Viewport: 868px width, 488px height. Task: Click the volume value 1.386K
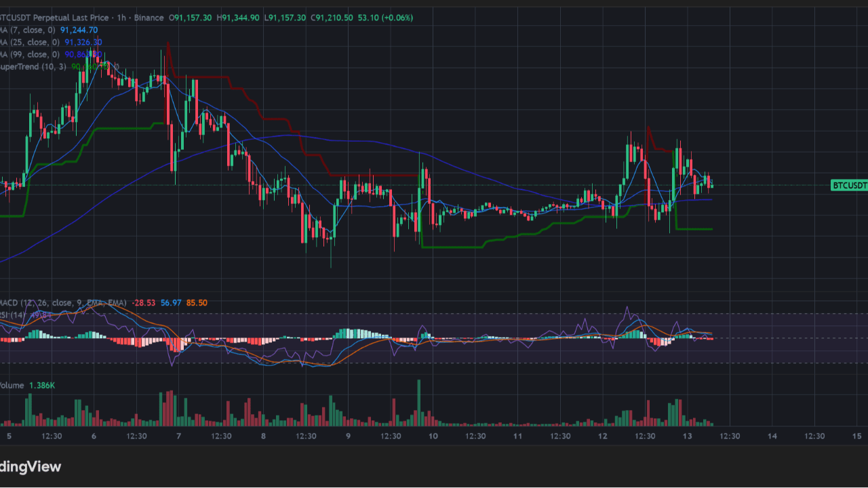41,386
